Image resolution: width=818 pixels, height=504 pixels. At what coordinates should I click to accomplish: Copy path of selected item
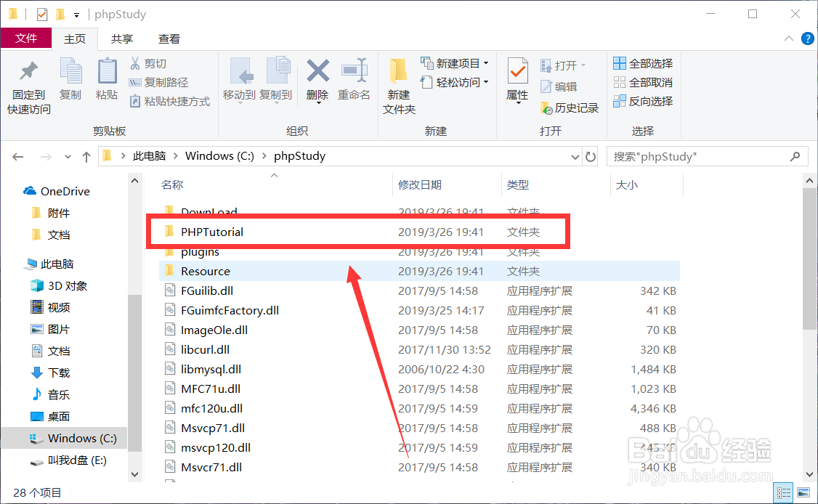click(x=158, y=83)
